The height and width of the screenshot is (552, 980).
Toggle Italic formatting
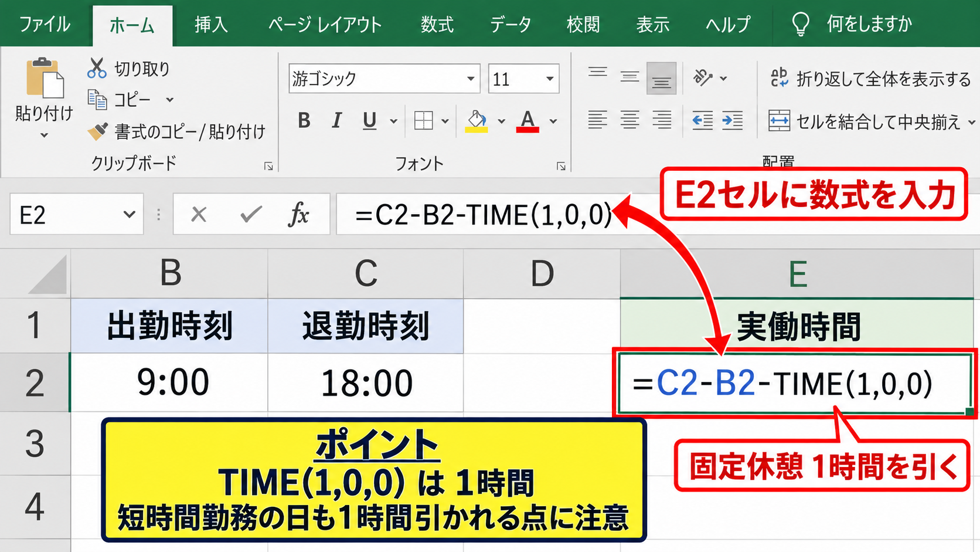pos(336,121)
